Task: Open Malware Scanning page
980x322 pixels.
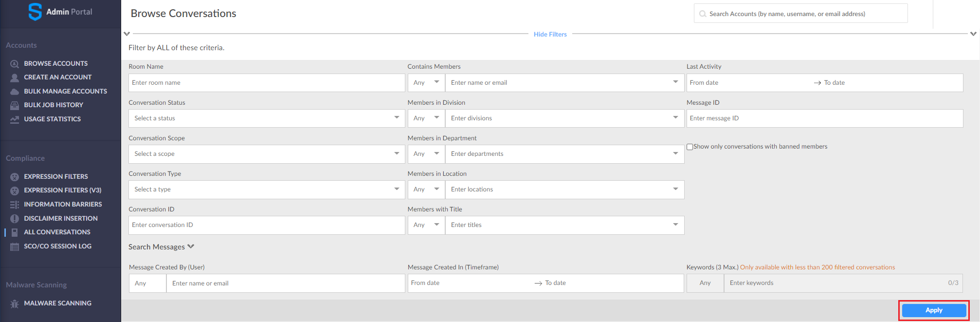Action: click(x=57, y=303)
